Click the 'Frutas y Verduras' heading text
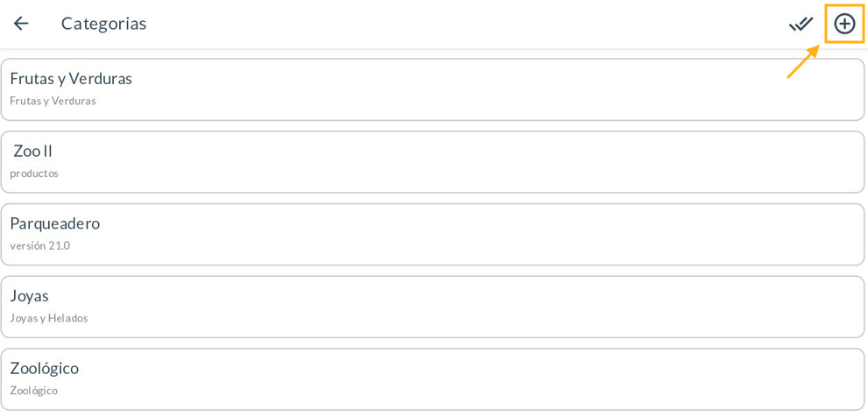Image resolution: width=868 pixels, height=417 pixels. [x=71, y=79]
